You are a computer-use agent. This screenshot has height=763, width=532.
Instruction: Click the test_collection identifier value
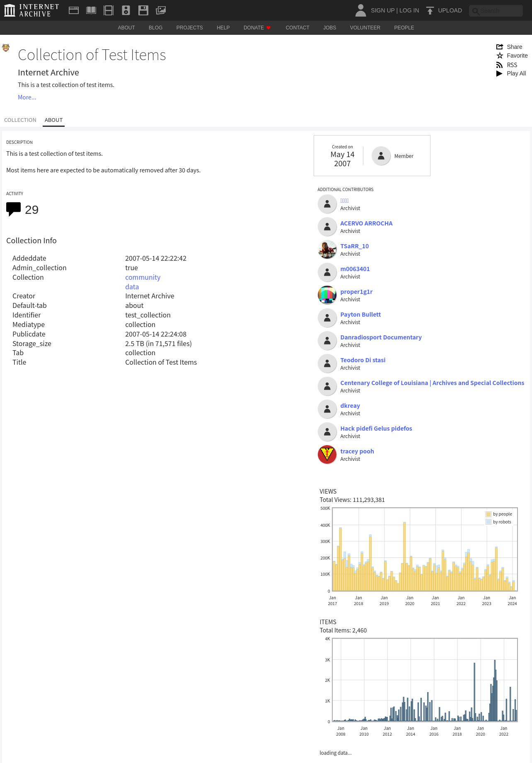(148, 315)
